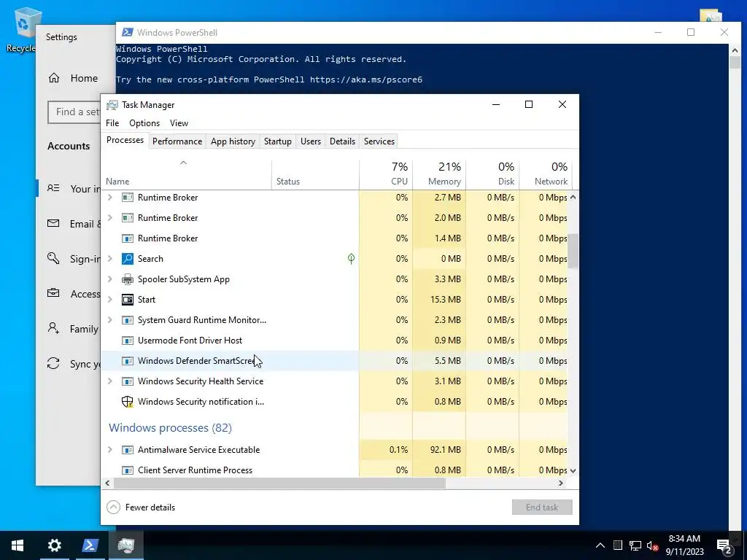747x560 pixels.
Task: Expand the Spooler SubSystem App row
Action: pos(110,279)
